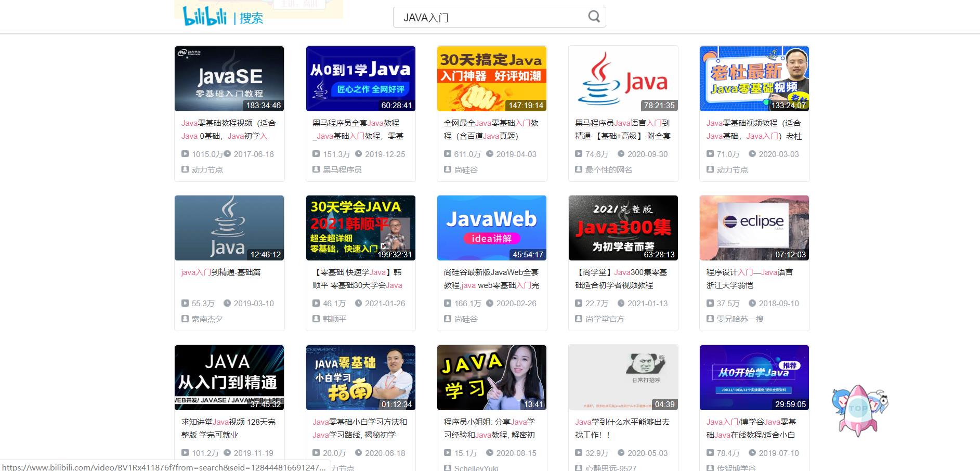
Task: Click the bilibili logo
Action: pos(205,17)
